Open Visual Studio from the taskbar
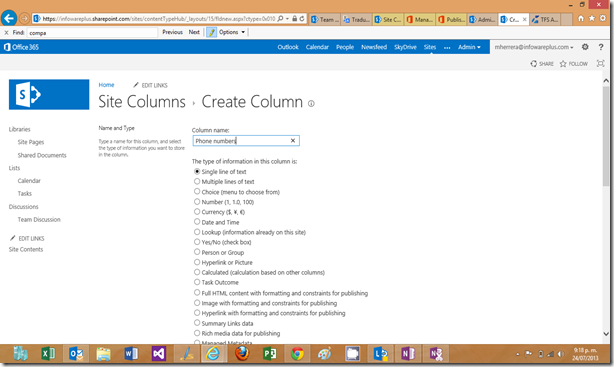 tap(159, 354)
